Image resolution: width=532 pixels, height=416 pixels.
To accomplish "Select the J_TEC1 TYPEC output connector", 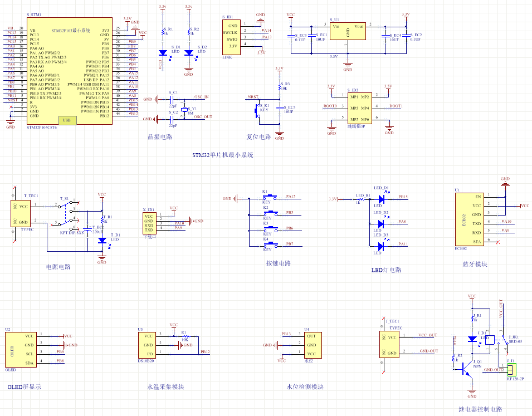I will pos(389,345).
